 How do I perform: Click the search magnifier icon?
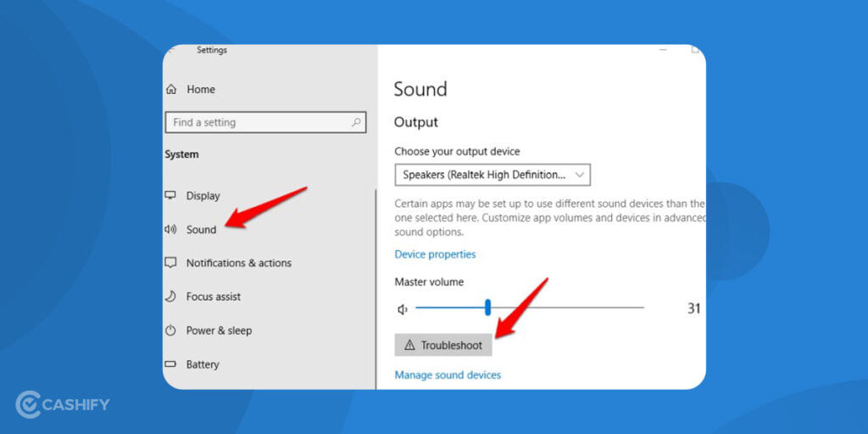(x=356, y=122)
